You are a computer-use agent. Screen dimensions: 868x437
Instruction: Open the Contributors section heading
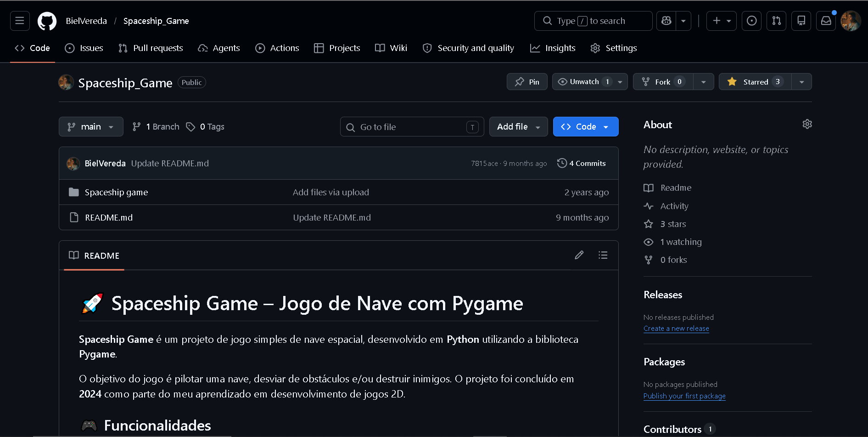pos(672,429)
